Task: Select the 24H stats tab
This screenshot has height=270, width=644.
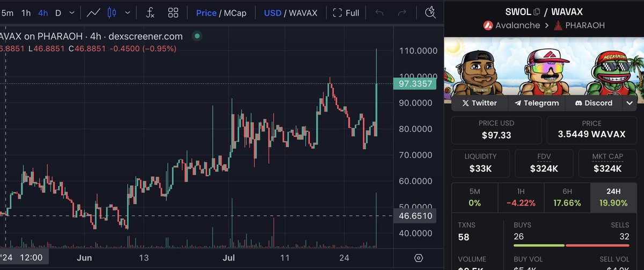Action: pyautogui.click(x=613, y=197)
